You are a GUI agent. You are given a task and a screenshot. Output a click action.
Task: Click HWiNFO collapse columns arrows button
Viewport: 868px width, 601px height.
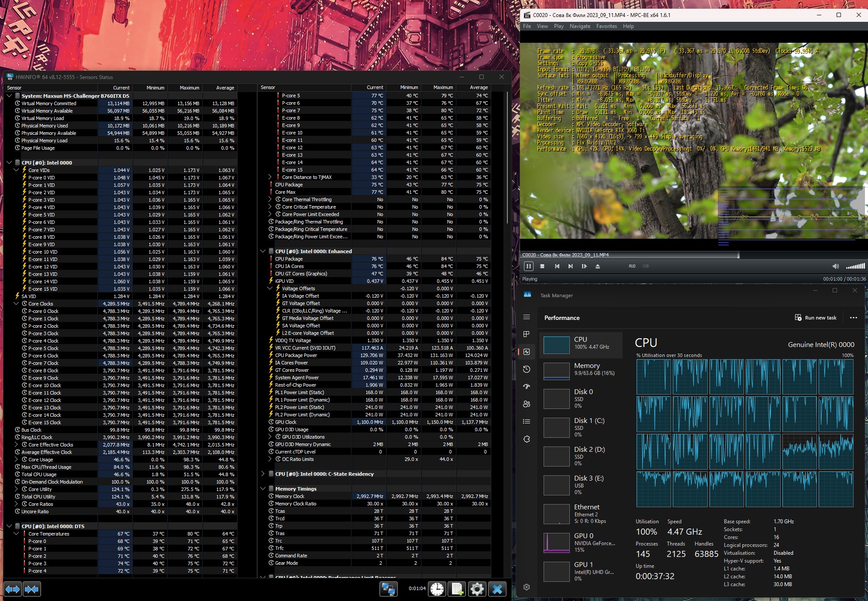[31, 589]
